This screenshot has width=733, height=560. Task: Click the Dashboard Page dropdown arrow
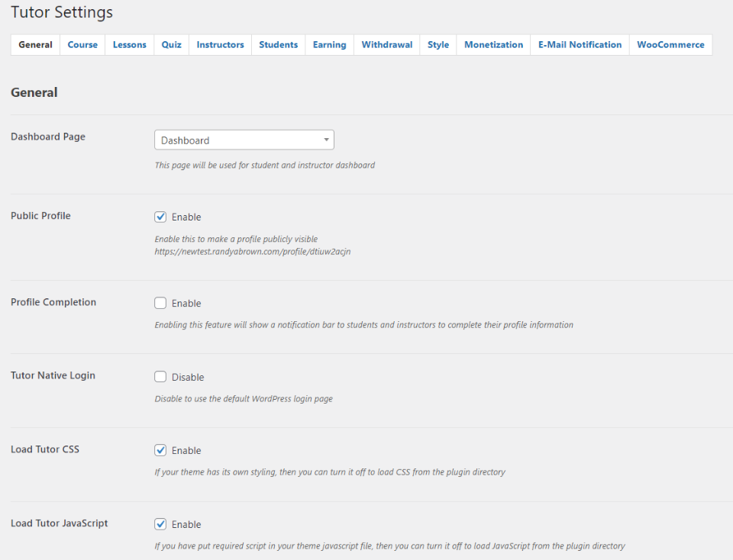coord(326,140)
